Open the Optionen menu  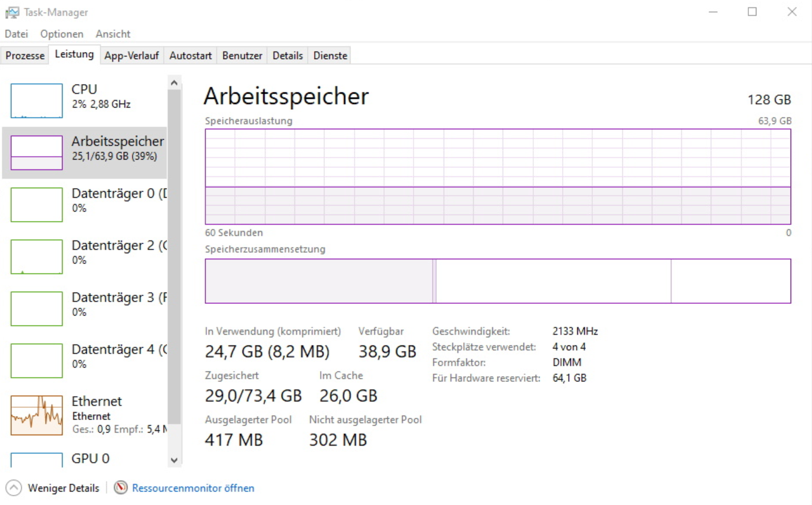(x=61, y=34)
